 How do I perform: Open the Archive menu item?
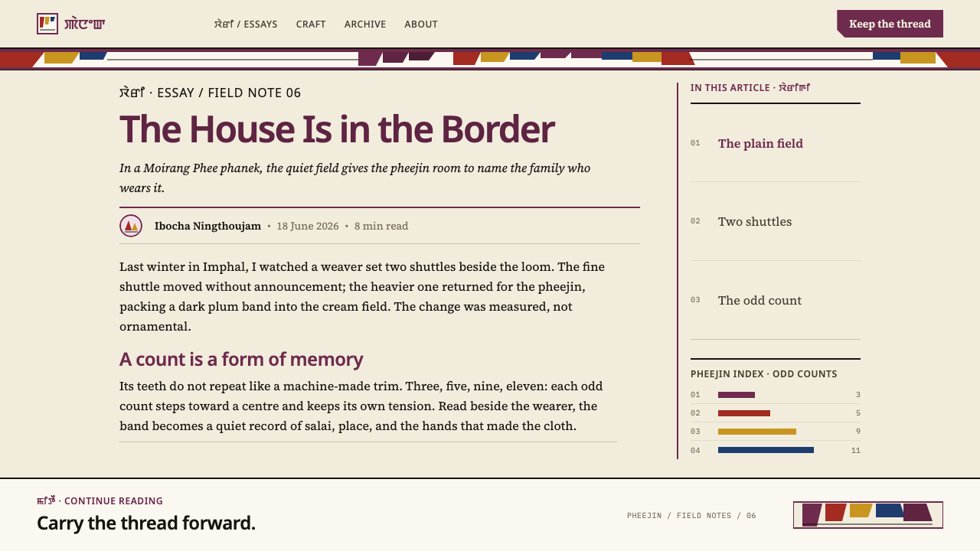click(365, 24)
